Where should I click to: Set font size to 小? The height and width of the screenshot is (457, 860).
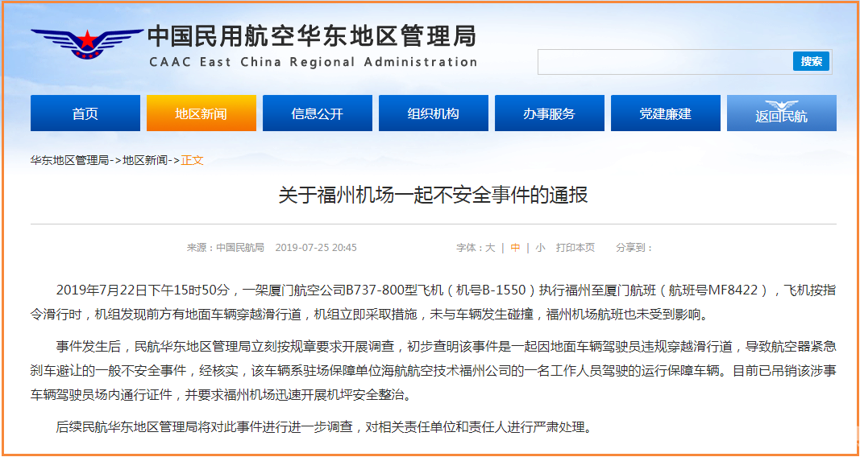pyautogui.click(x=540, y=247)
